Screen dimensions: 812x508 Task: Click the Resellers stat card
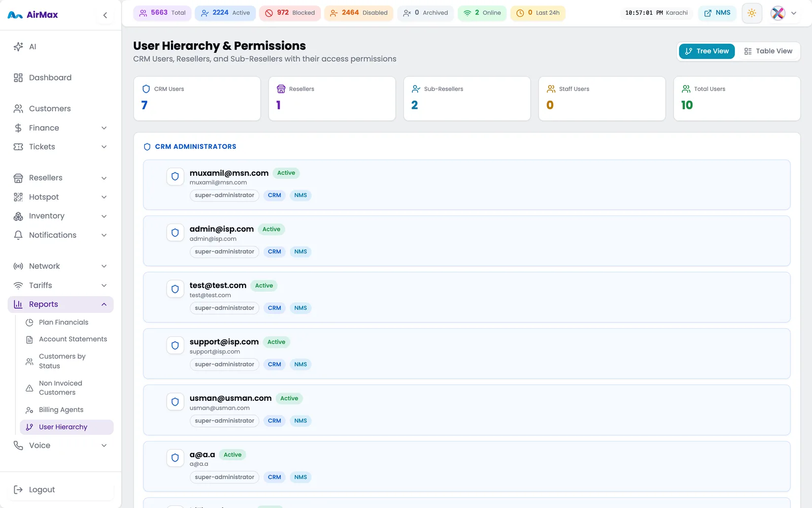point(332,99)
